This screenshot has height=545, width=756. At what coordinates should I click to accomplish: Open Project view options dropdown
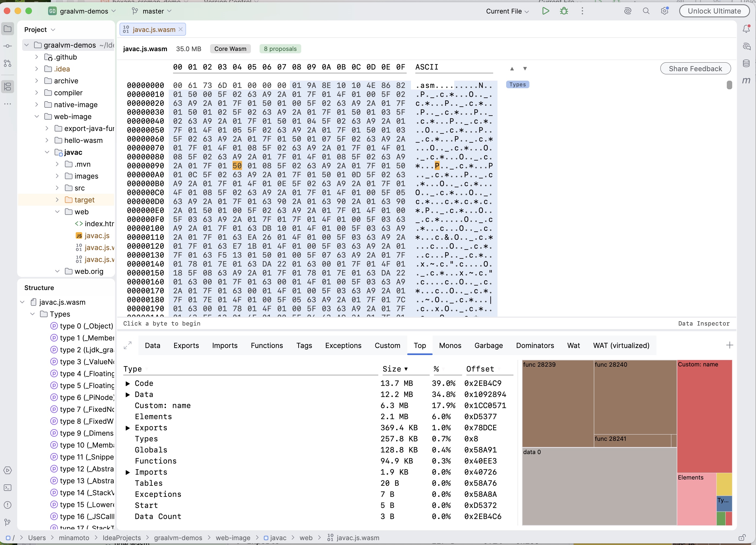coord(53,30)
